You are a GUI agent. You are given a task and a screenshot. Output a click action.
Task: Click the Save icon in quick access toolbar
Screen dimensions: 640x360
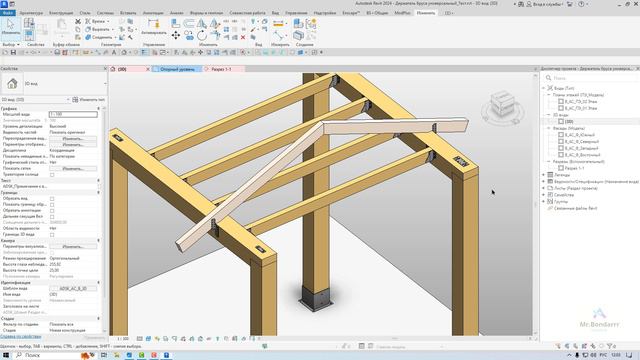[x=13, y=52]
